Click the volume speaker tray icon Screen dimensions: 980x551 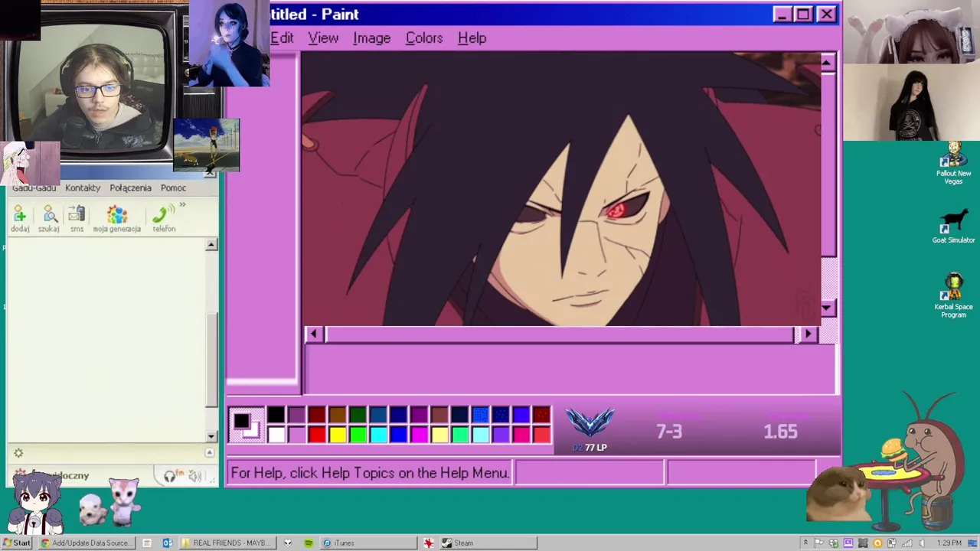(x=921, y=543)
